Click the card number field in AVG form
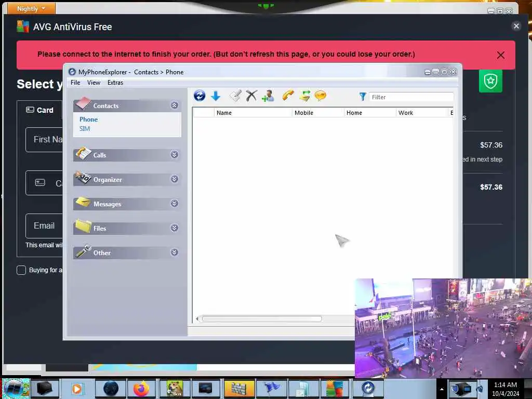Viewport: 532px width, 399px height. tap(44, 183)
